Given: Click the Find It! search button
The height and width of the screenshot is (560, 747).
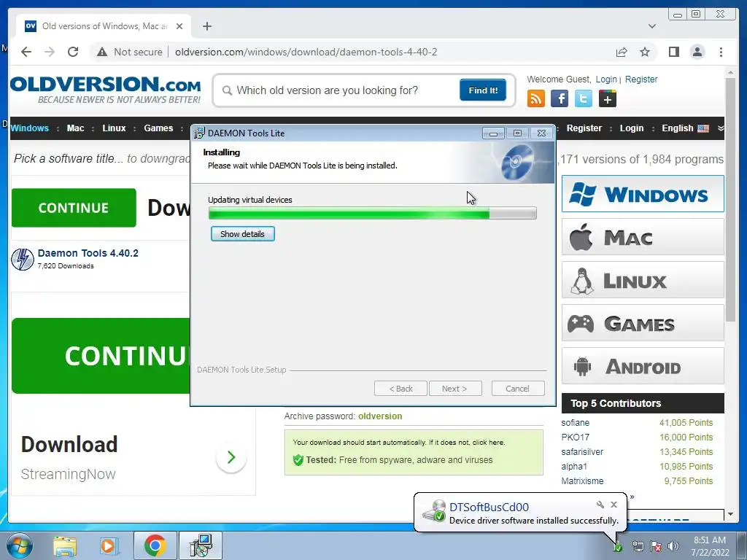Looking at the screenshot, I should click(x=483, y=90).
